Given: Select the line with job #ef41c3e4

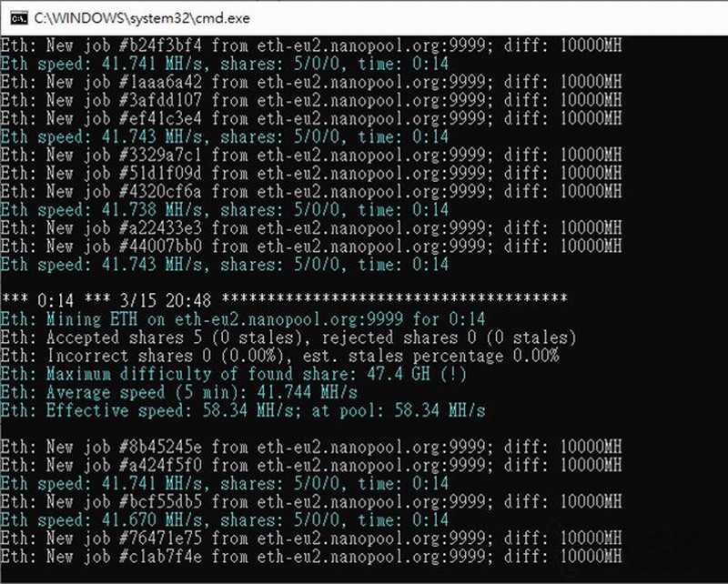Looking at the screenshot, I should 311,118.
